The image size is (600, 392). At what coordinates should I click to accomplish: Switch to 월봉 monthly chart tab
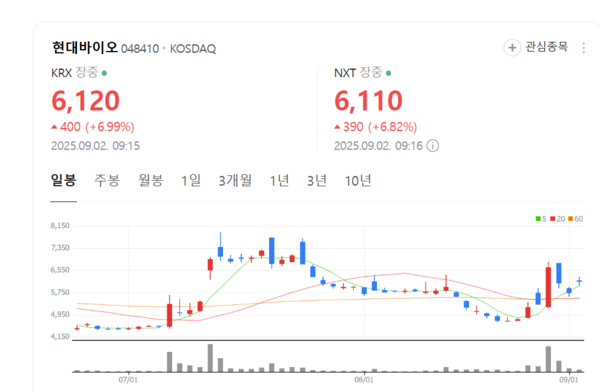(151, 180)
